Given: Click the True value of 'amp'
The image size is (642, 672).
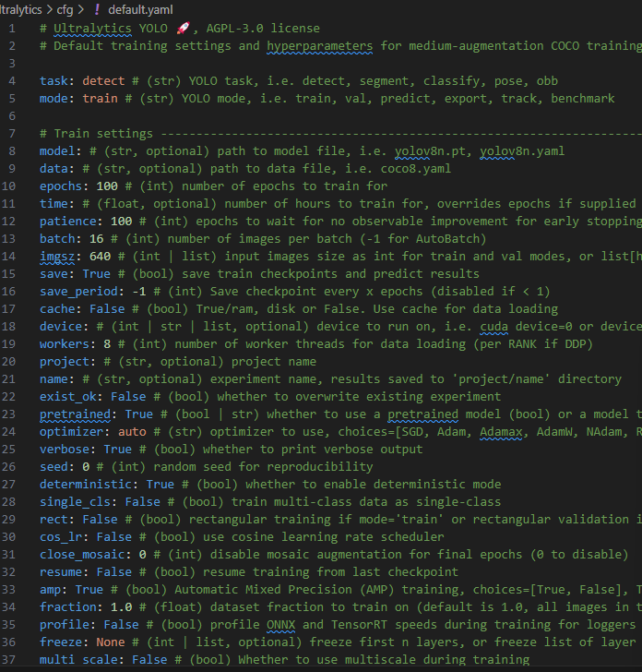Looking at the screenshot, I should pyautogui.click(x=89, y=591).
